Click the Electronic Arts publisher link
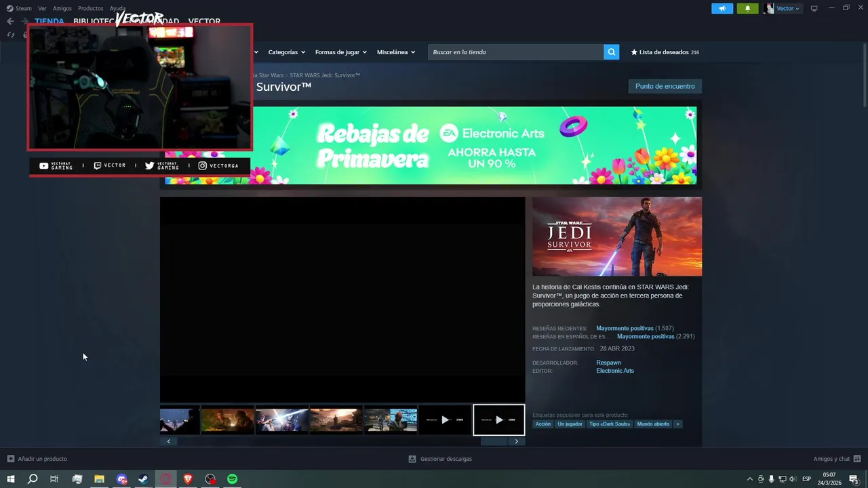The height and width of the screenshot is (488, 868). 615,371
